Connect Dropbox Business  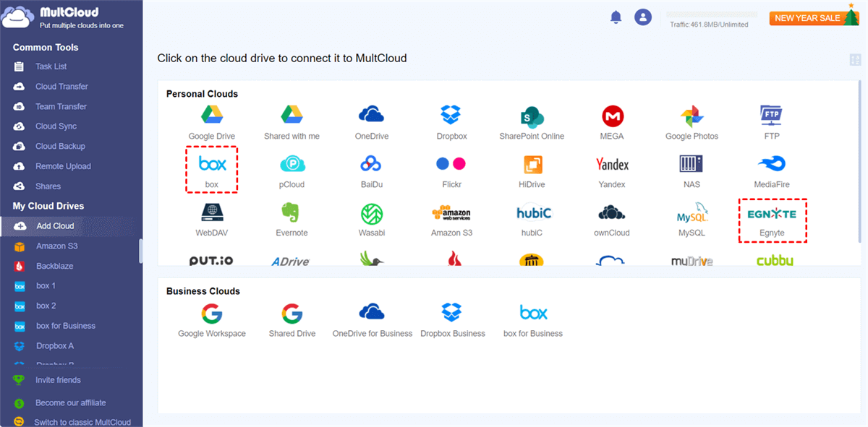[x=452, y=312]
